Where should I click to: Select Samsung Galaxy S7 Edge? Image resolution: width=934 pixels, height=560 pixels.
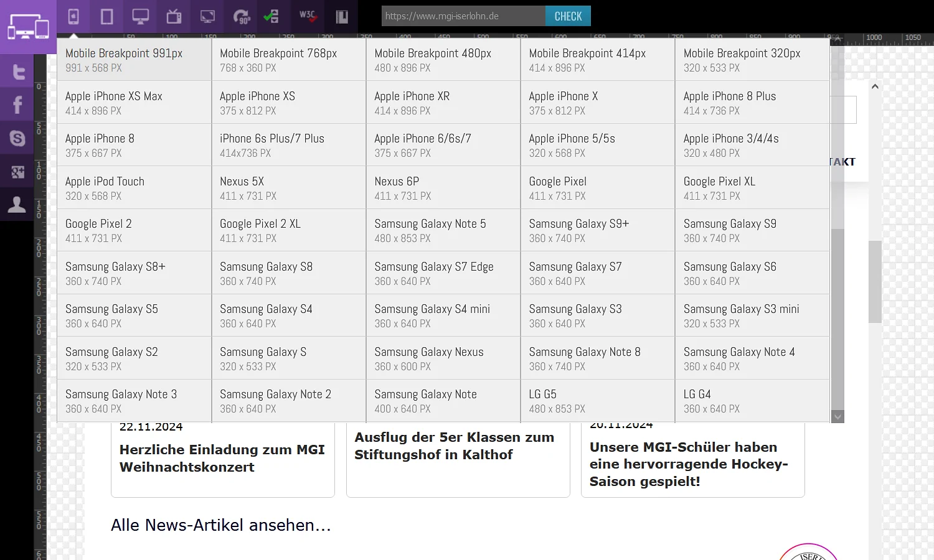pyautogui.click(x=443, y=273)
